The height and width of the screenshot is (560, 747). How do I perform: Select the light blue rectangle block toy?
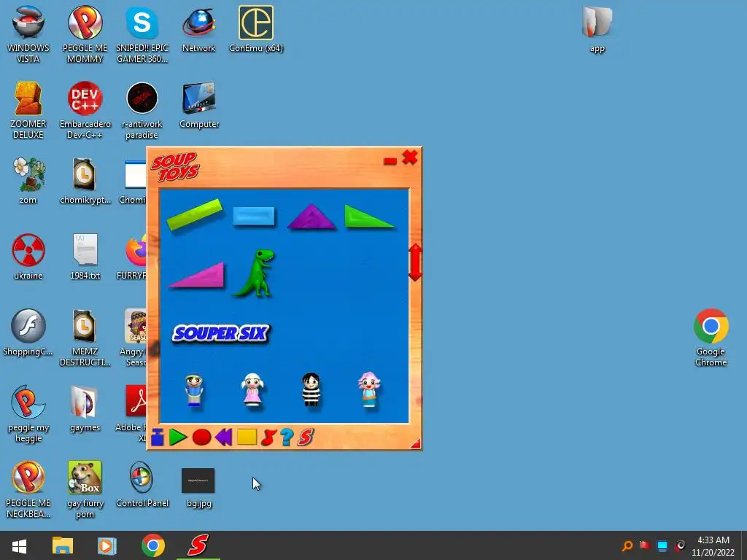click(x=254, y=216)
